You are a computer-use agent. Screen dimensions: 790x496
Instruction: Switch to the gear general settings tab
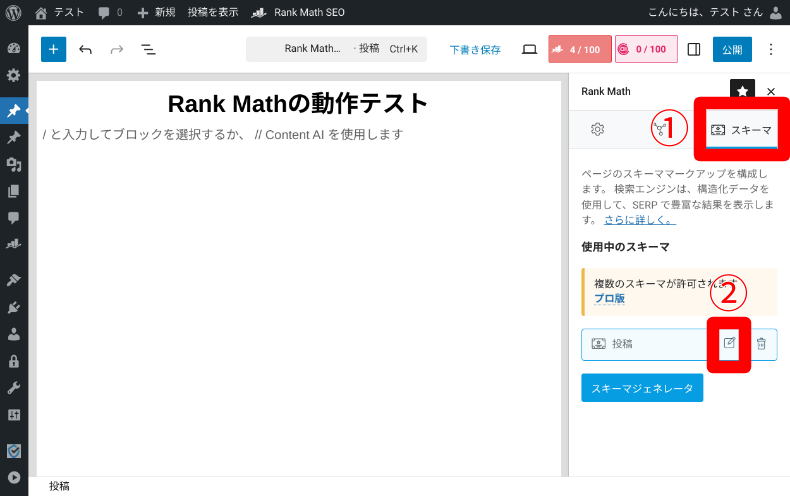(x=597, y=129)
